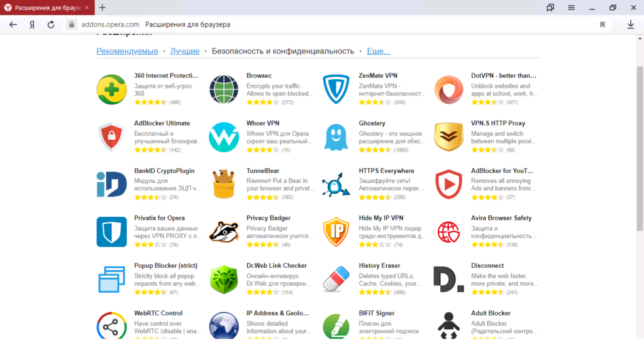The height and width of the screenshot is (362, 644).
Task: Click the HTTPS Everywhere icon
Action: point(336,184)
